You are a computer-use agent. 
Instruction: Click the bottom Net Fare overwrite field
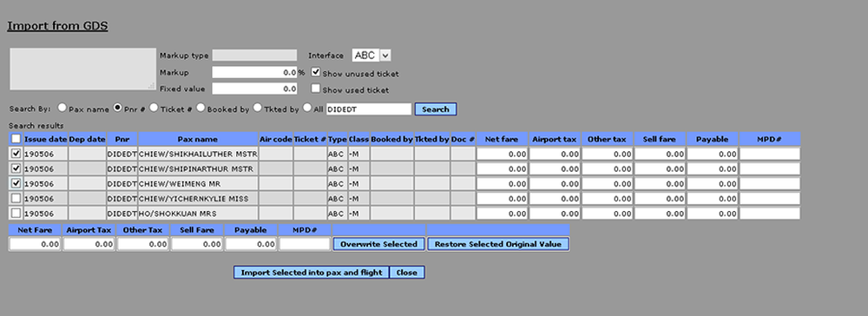point(35,244)
